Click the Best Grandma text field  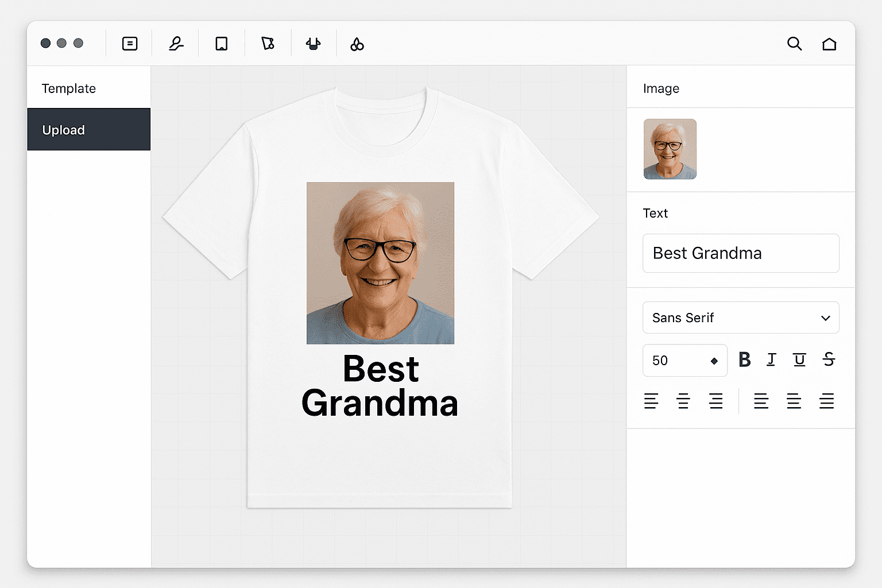[x=741, y=253]
